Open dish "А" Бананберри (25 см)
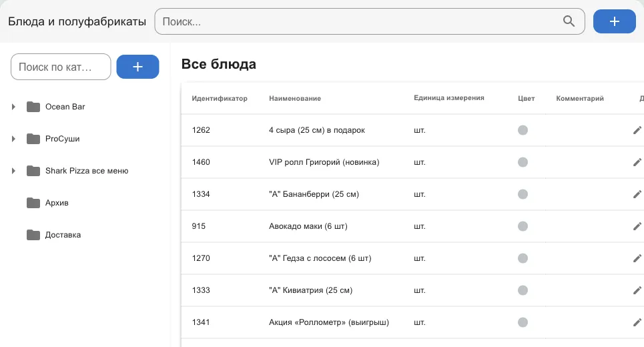The width and height of the screenshot is (644, 347). 314,194
